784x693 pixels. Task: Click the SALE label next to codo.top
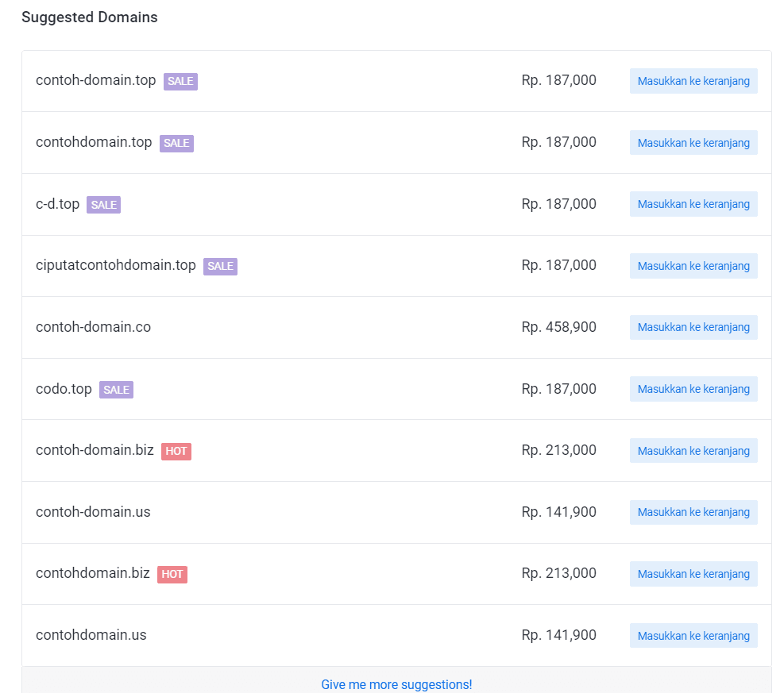point(116,390)
